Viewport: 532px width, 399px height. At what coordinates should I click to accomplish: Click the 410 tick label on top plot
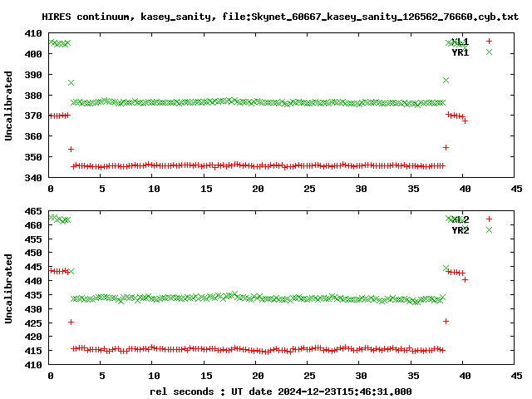click(x=33, y=33)
